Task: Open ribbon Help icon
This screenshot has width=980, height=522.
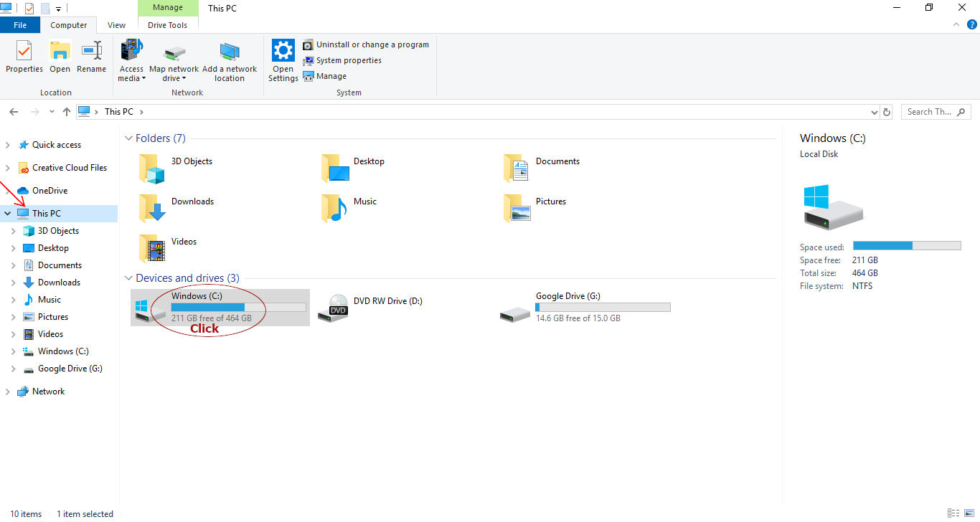Action: [x=972, y=24]
